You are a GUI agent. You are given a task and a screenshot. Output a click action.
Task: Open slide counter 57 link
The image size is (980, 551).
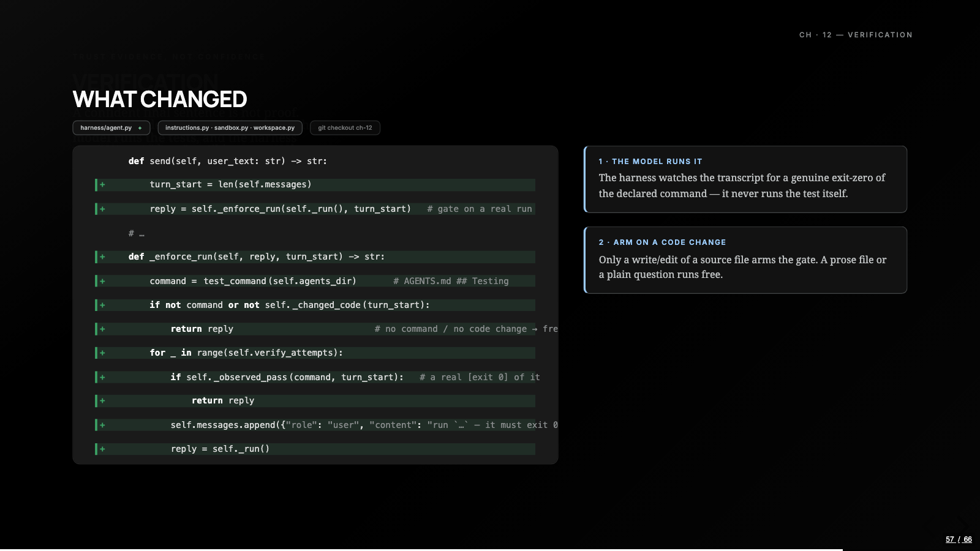click(950, 539)
